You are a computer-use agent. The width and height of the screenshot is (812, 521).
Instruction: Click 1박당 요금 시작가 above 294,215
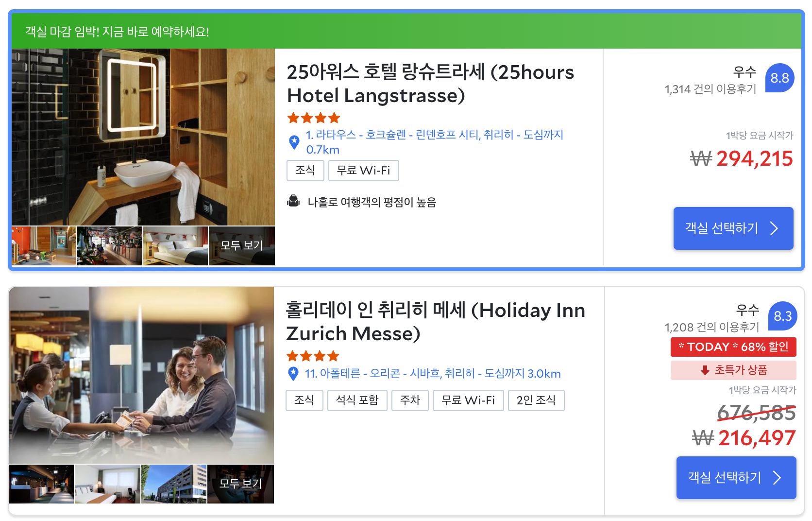coord(760,135)
